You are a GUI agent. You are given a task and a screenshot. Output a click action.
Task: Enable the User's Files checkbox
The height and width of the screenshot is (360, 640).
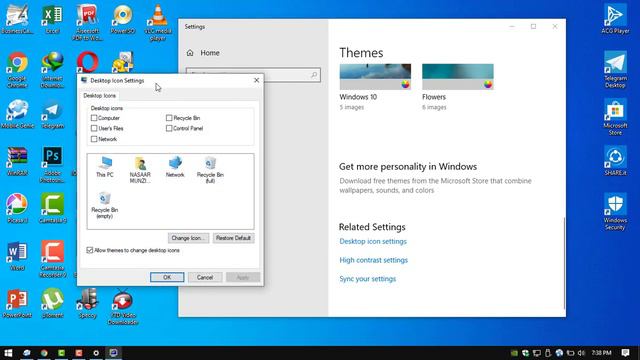click(x=94, y=128)
